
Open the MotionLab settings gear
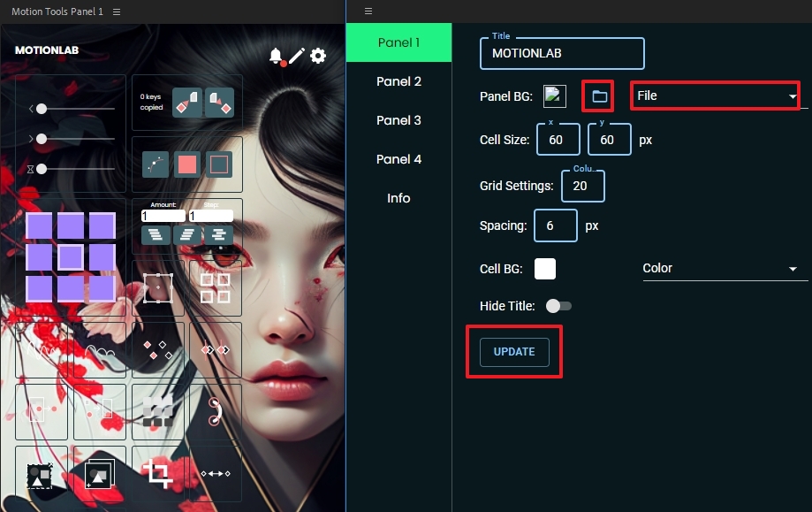click(x=317, y=55)
